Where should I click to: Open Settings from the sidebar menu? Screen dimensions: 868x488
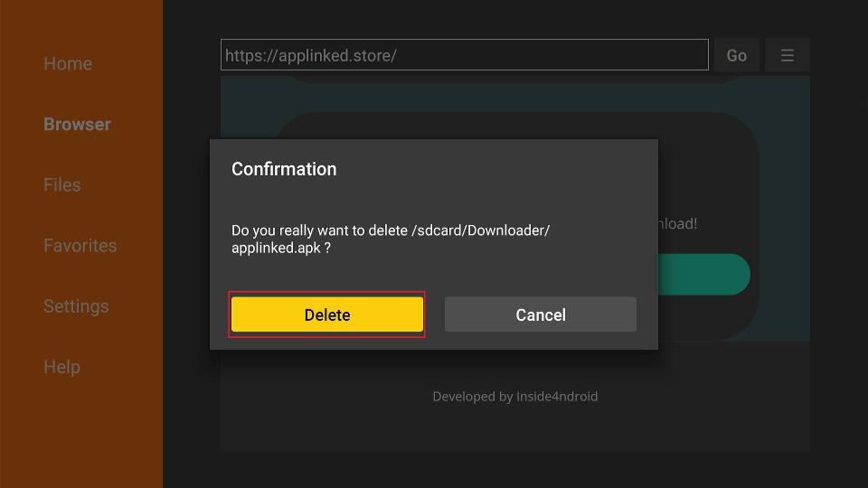(x=76, y=306)
